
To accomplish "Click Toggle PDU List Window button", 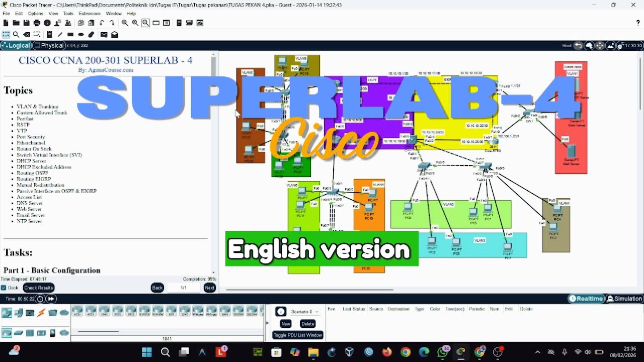I will tap(298, 335).
